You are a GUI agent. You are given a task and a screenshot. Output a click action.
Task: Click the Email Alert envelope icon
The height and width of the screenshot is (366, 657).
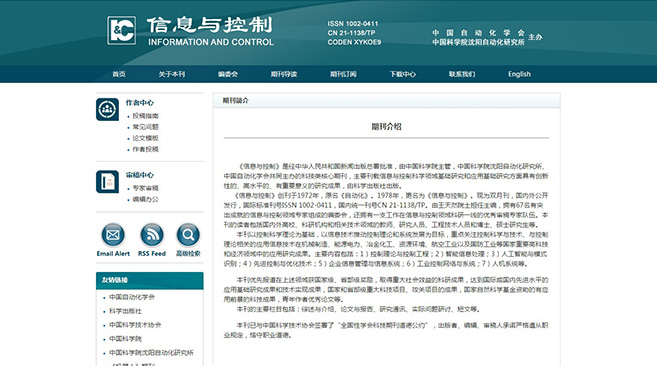coord(113,235)
